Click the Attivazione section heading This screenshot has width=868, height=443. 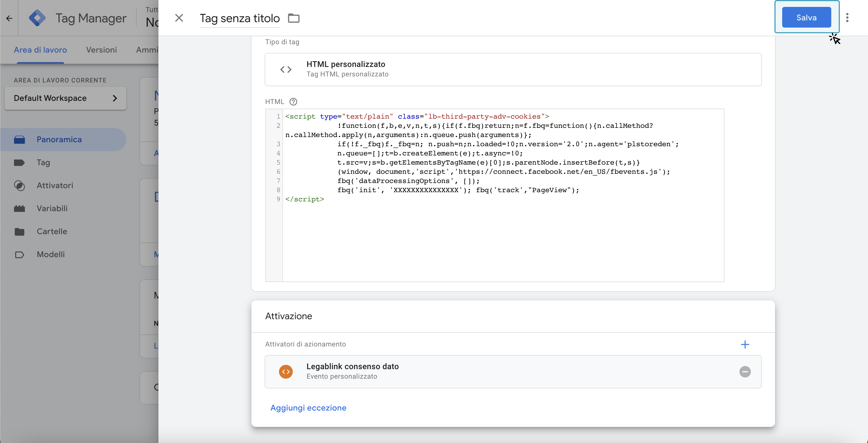click(288, 316)
